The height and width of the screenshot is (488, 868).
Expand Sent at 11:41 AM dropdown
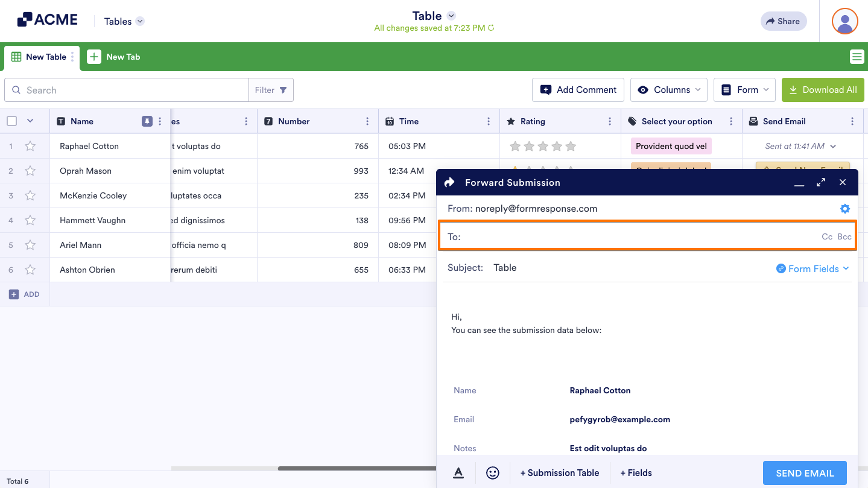833,147
